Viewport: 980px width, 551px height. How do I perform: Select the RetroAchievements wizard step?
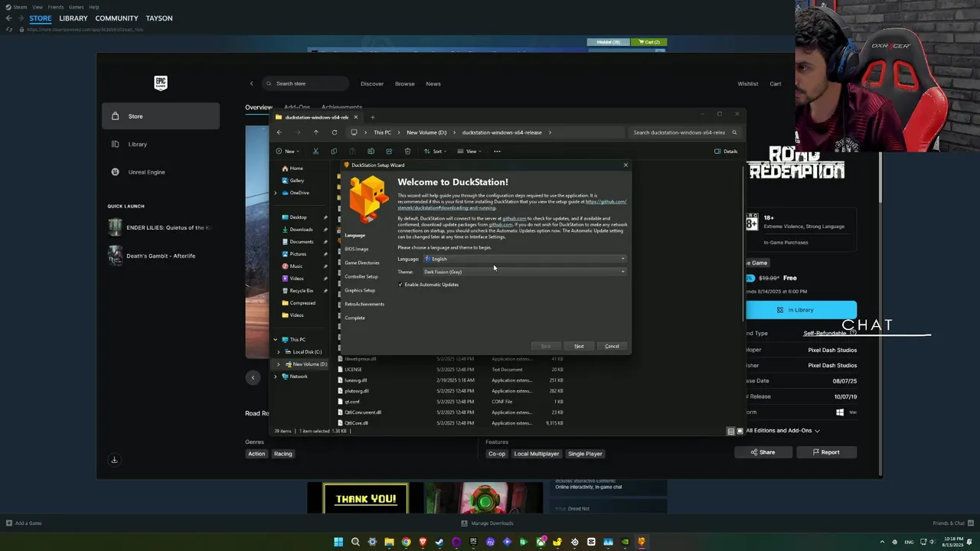(x=364, y=304)
